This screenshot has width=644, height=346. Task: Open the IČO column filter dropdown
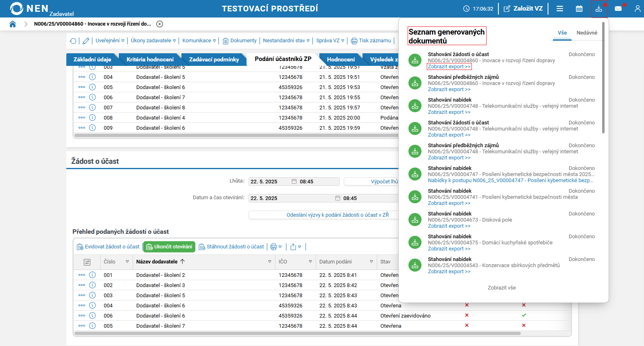click(310, 262)
